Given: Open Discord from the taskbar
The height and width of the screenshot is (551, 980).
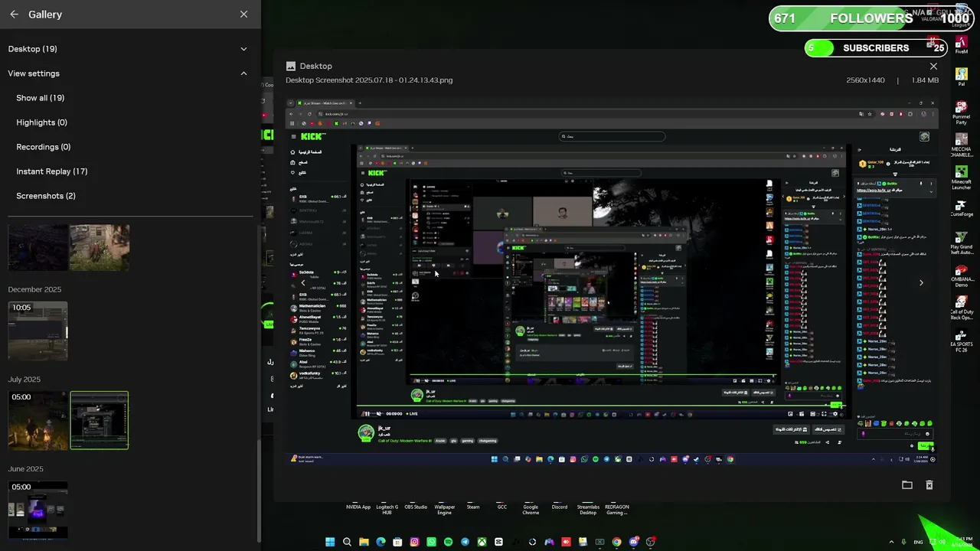Looking at the screenshot, I should [x=633, y=542].
